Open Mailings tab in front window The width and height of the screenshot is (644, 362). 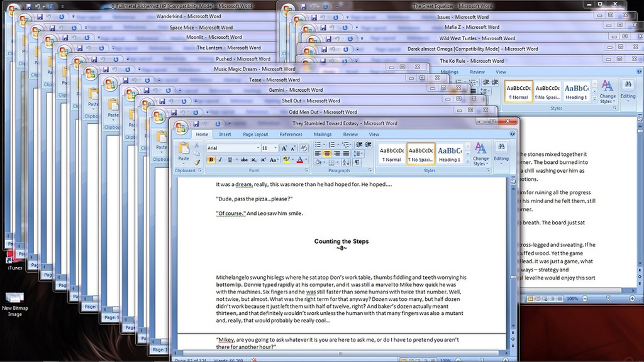pyautogui.click(x=323, y=134)
